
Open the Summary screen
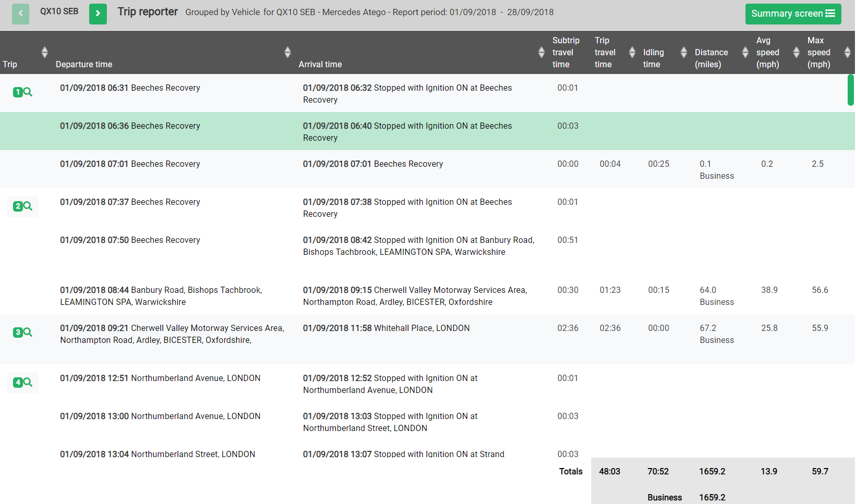(792, 14)
